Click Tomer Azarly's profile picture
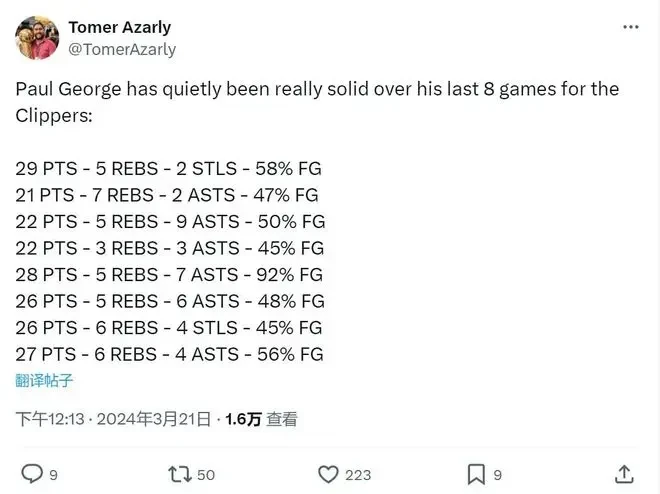Screen dimensions: 660x494 (37, 38)
